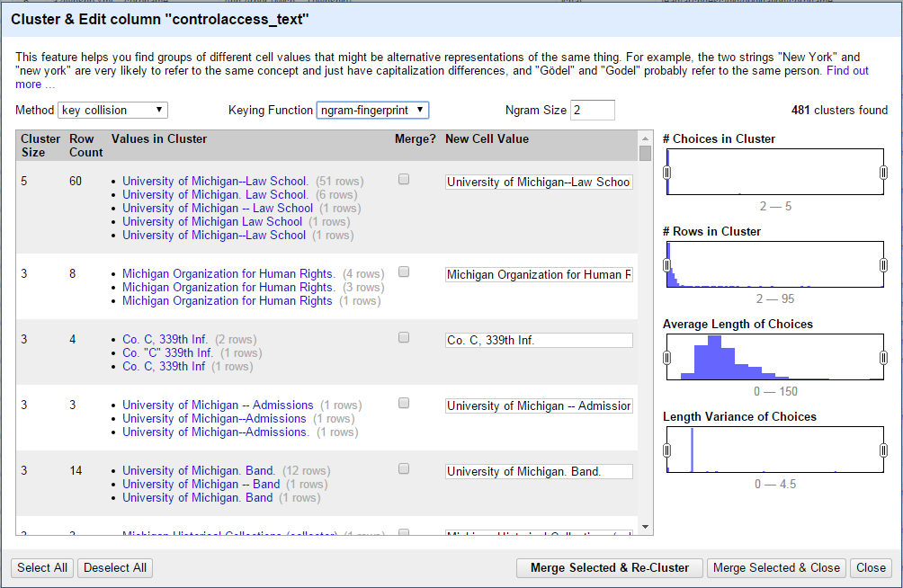The image size is (903, 588).
Task: Select value University of Michigan. Band. (12 rows)
Action: pyautogui.click(x=199, y=470)
